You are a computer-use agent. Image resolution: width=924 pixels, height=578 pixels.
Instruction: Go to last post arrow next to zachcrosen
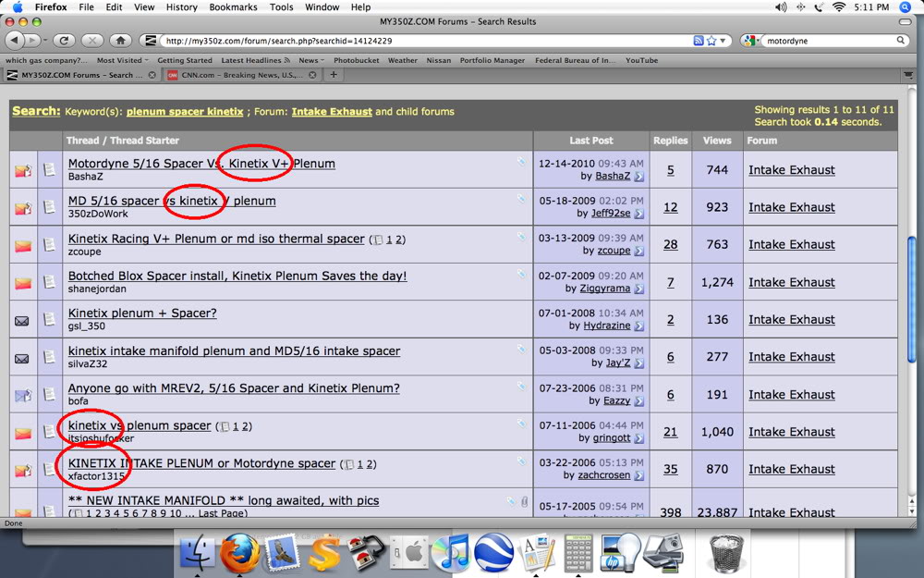pyautogui.click(x=638, y=475)
